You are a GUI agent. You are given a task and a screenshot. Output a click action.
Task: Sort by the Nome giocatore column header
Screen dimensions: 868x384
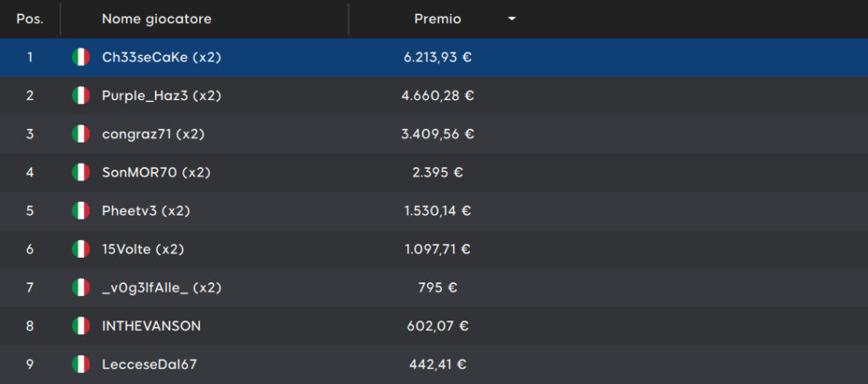[157, 19]
